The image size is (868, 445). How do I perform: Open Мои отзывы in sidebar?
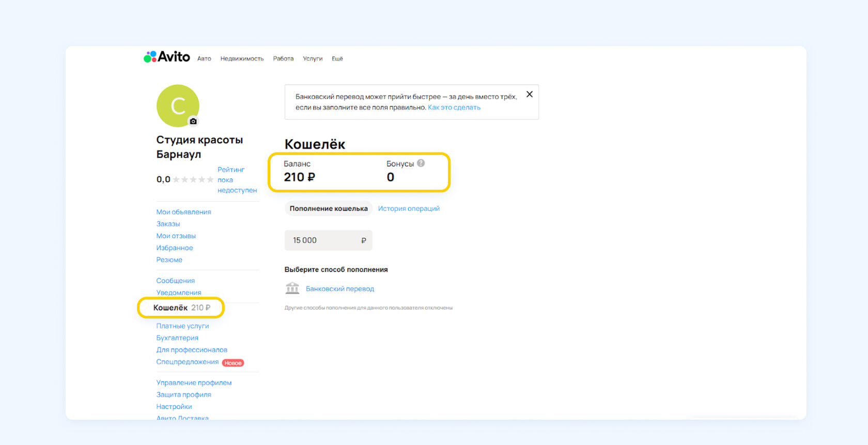point(176,236)
